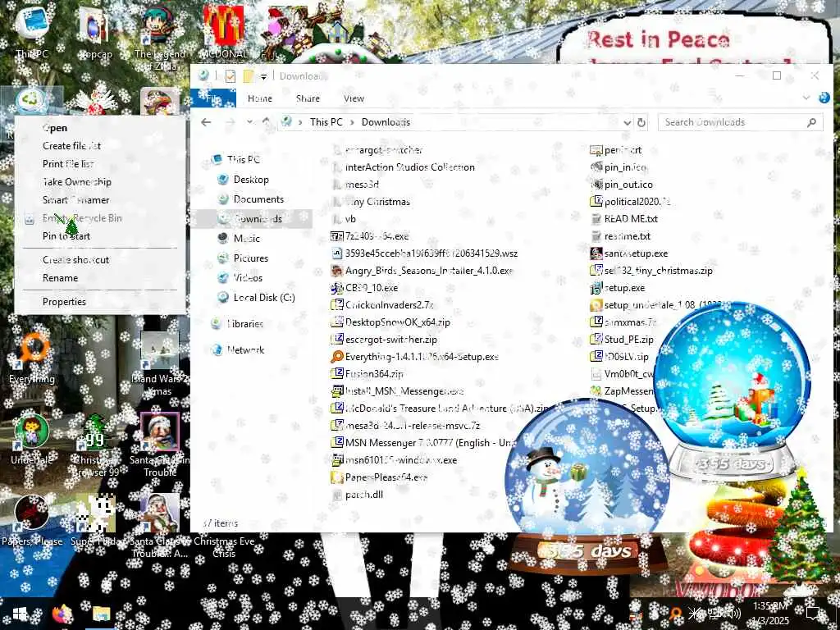The height and width of the screenshot is (630, 840).
Task: Click the volume icon in system tray
Action: pos(735,614)
